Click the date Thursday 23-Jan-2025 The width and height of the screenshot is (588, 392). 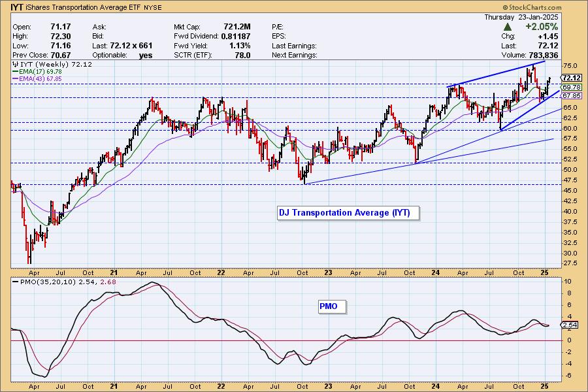pyautogui.click(x=521, y=17)
